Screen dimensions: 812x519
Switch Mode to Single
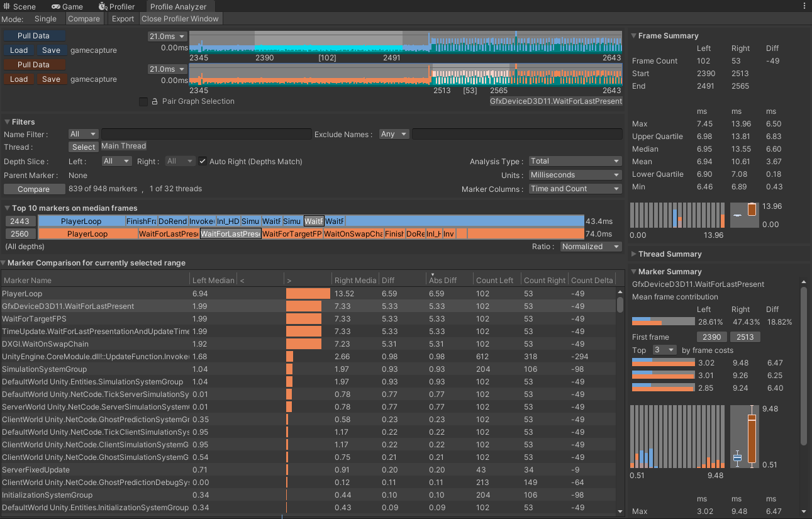[45, 18]
